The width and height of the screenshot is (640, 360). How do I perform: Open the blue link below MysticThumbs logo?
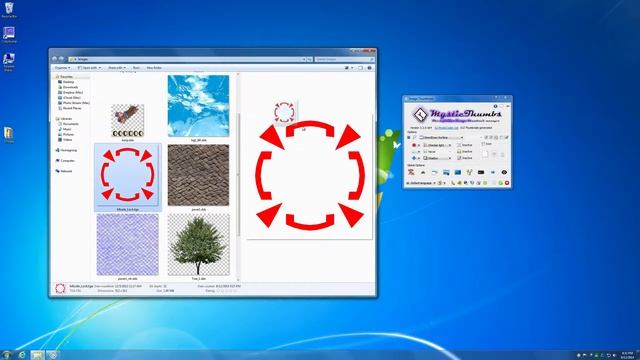click(446, 128)
